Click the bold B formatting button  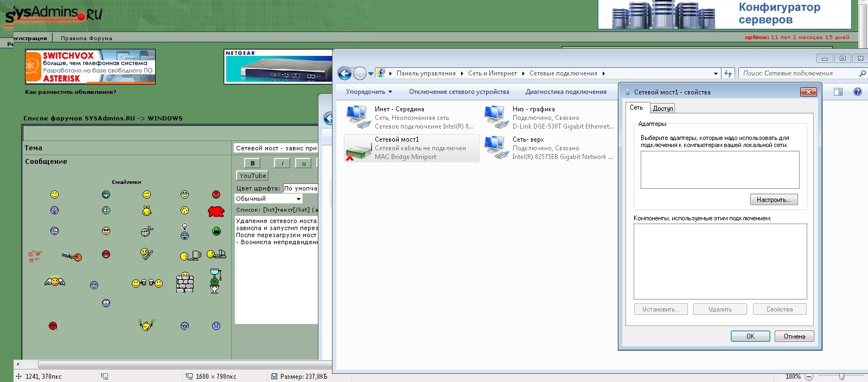[252, 163]
